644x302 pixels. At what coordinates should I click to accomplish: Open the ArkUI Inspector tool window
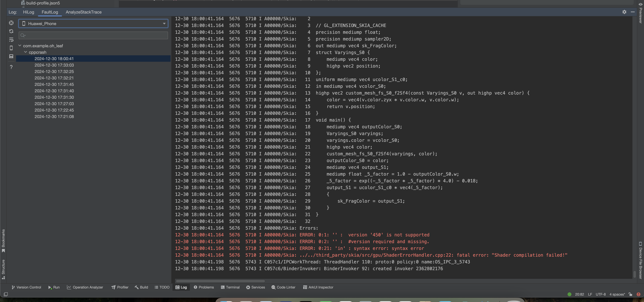click(318, 287)
